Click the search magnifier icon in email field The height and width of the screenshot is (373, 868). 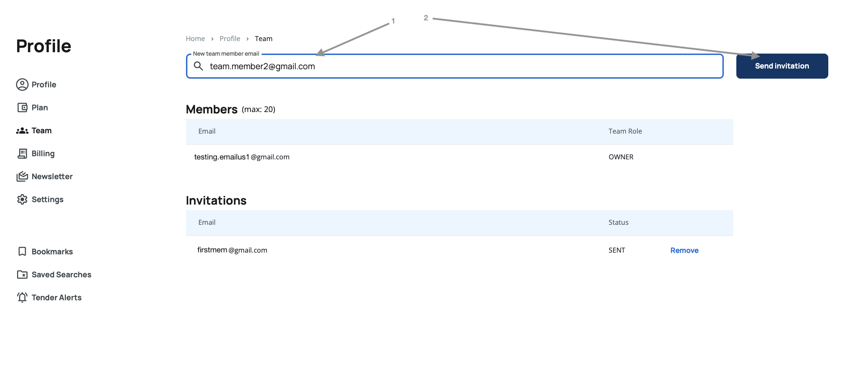tap(199, 66)
